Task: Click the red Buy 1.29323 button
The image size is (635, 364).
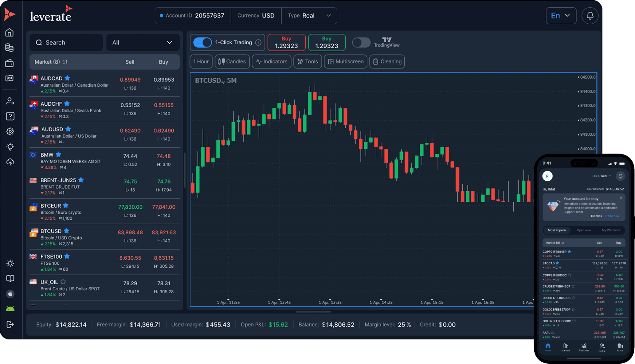Action: (286, 42)
